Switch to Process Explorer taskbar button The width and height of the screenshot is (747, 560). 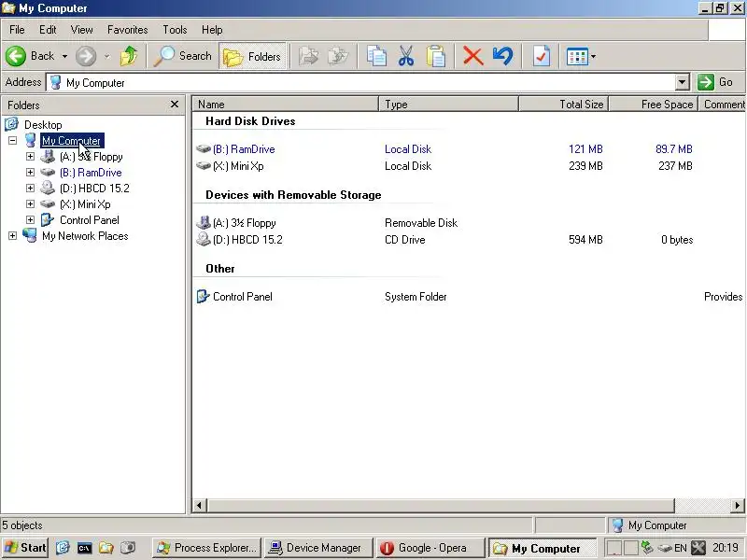[x=206, y=548]
